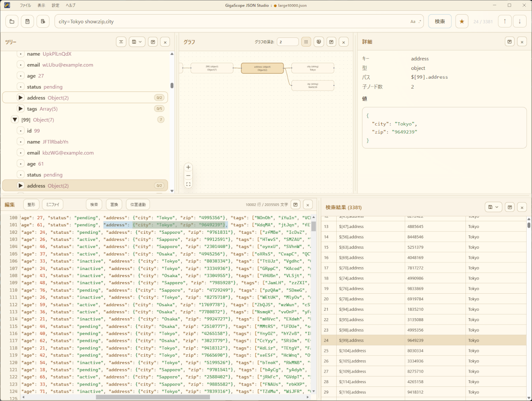Click the 検索 button next to query field
The height and width of the screenshot is (401, 532).
point(440,22)
